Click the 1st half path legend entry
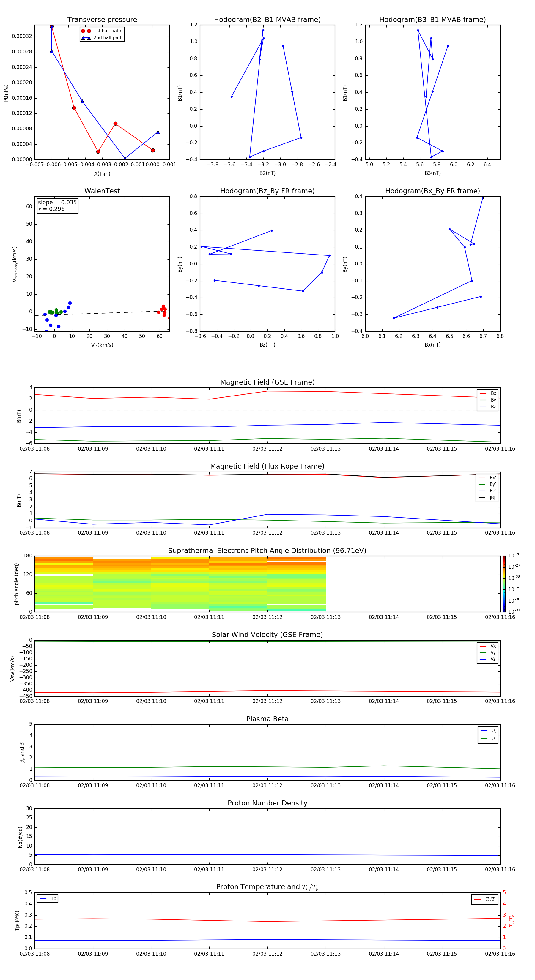Viewport: 535px width, 980px height. point(102,31)
